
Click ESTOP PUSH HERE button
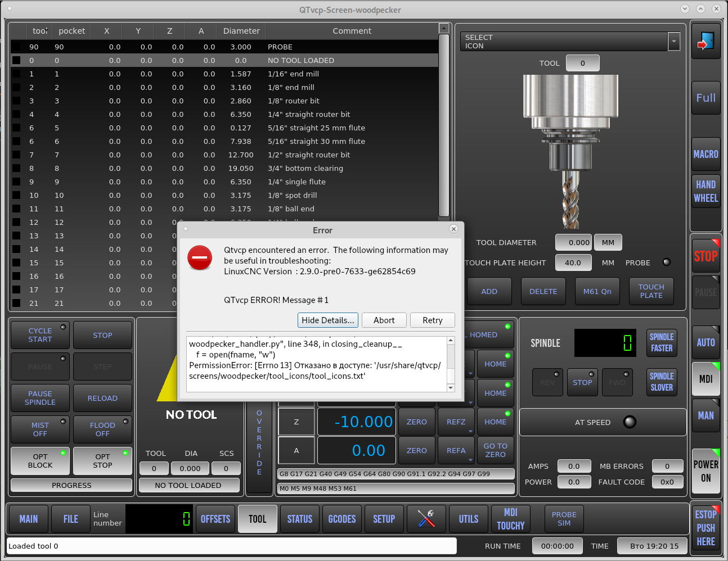tap(705, 528)
